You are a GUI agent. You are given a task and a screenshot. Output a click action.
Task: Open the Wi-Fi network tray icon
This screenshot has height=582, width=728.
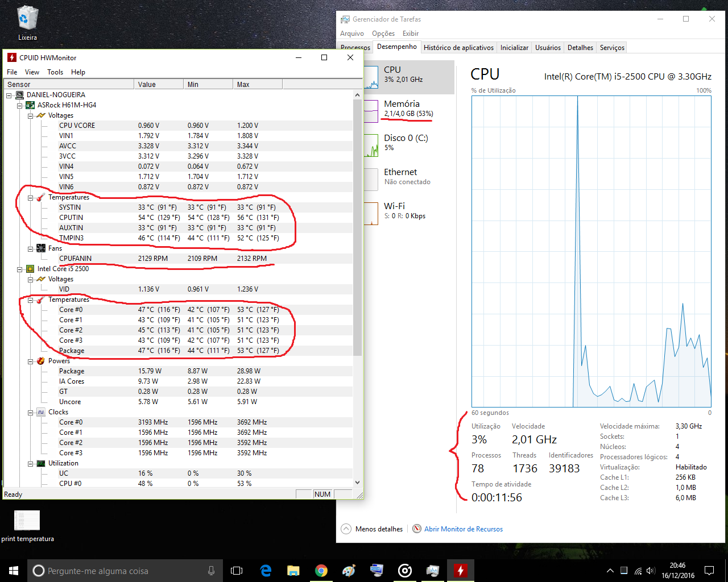pos(638,571)
